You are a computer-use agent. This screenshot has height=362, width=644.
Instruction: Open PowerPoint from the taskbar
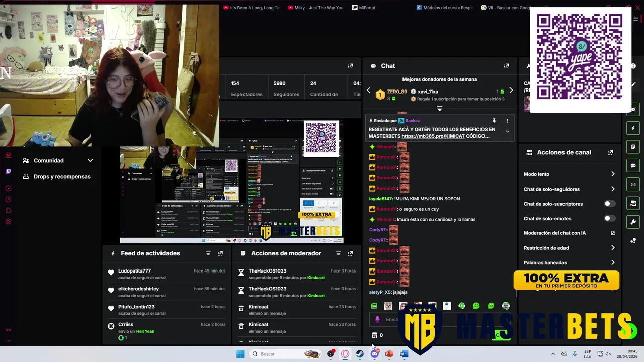pyautogui.click(x=389, y=354)
